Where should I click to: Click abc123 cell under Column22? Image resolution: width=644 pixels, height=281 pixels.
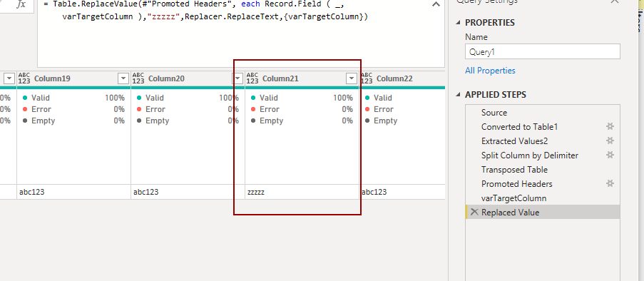[x=402, y=192]
